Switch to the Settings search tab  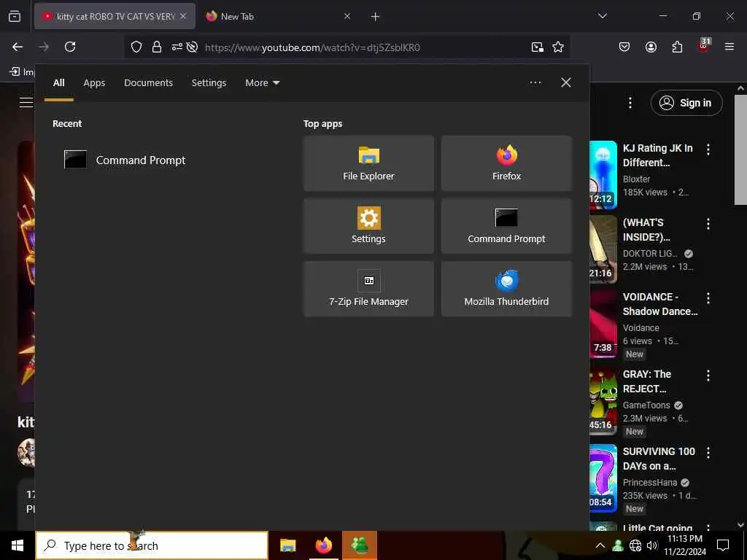[209, 83]
